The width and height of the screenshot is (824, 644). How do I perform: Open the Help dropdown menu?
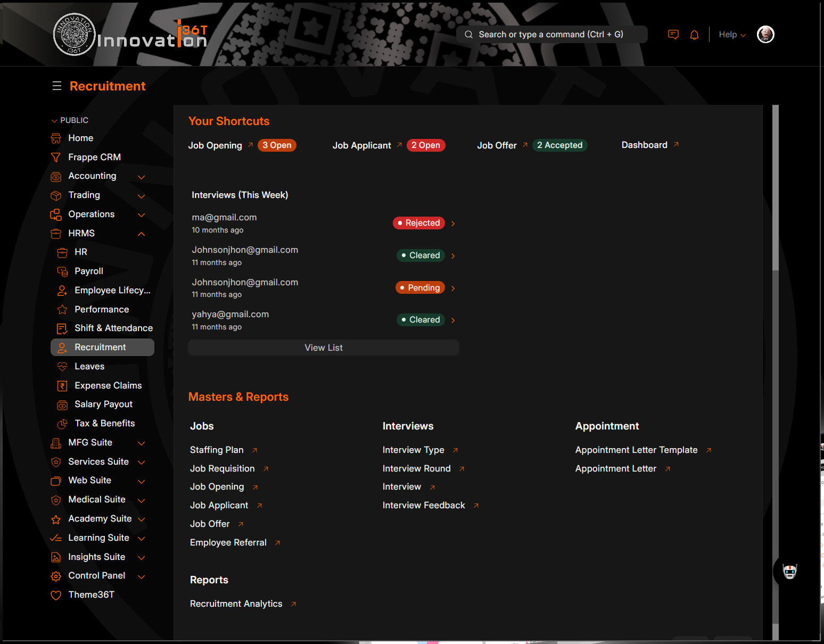(732, 35)
